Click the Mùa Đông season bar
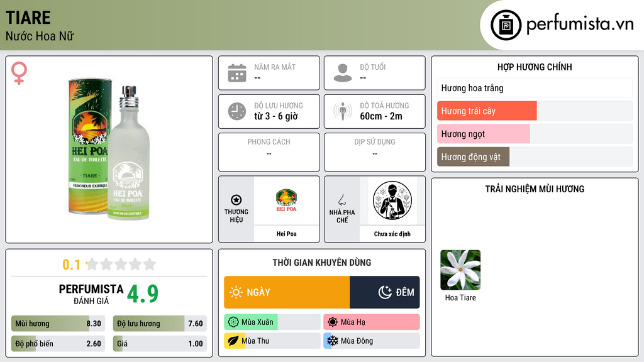This screenshot has height=362, width=644. [371, 341]
